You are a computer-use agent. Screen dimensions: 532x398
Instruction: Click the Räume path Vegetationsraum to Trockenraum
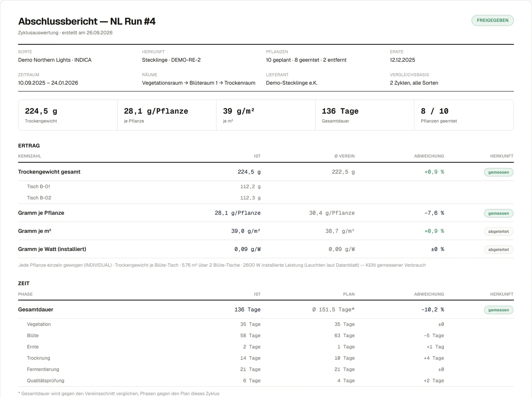pyautogui.click(x=199, y=83)
